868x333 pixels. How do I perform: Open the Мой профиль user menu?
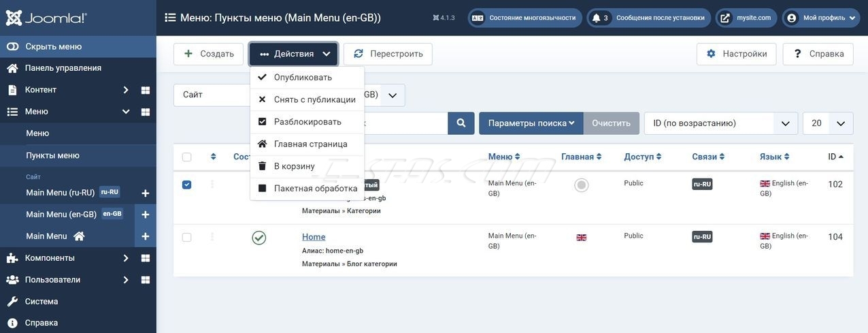click(x=822, y=18)
